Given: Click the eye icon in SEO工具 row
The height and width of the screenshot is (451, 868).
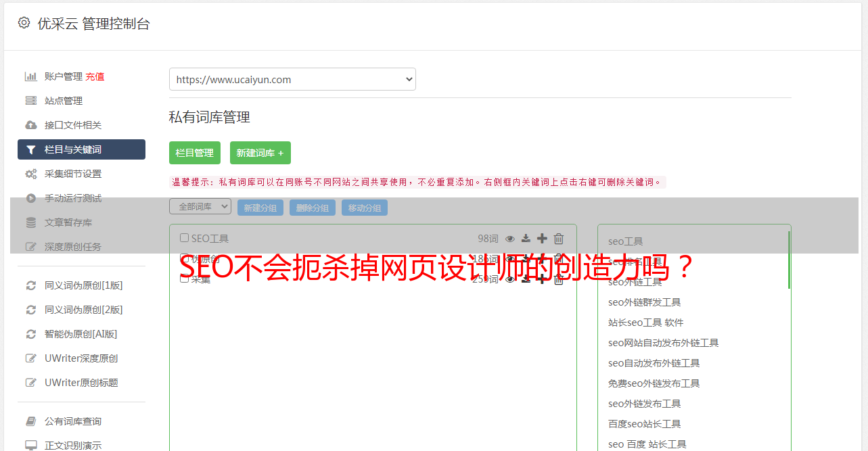Looking at the screenshot, I should 510,239.
